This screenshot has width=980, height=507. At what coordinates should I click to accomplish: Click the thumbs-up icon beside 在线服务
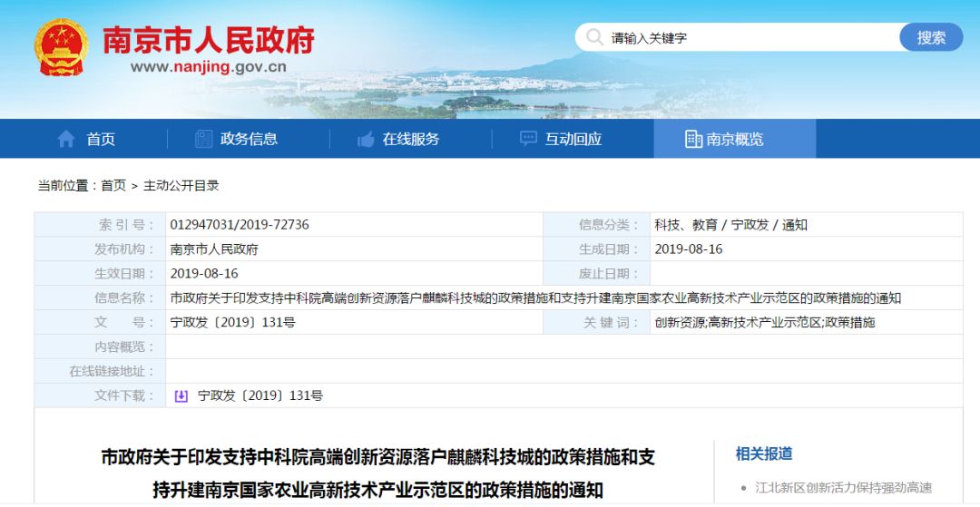point(366,140)
